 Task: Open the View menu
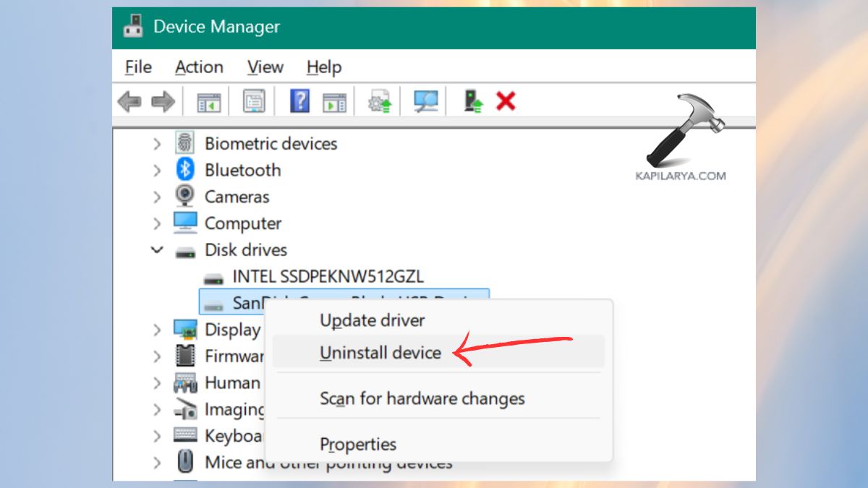point(264,67)
